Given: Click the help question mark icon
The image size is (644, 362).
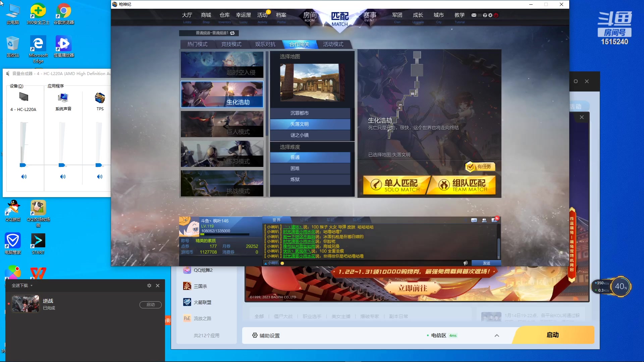Looking at the screenshot, I should 485,15.
